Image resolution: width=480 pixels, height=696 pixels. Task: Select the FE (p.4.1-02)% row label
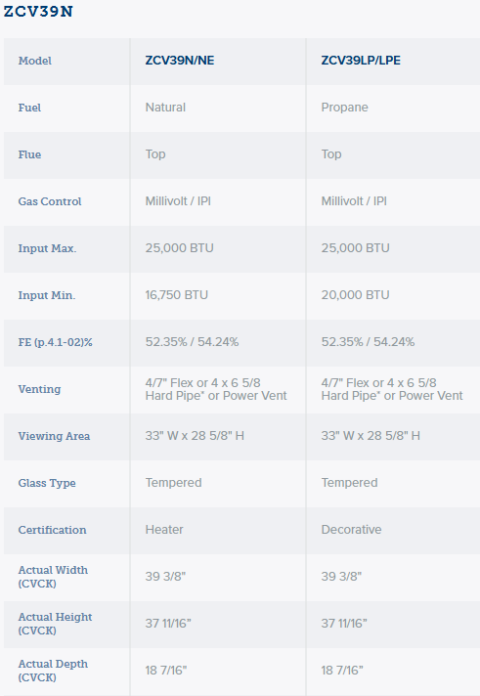pos(56,342)
